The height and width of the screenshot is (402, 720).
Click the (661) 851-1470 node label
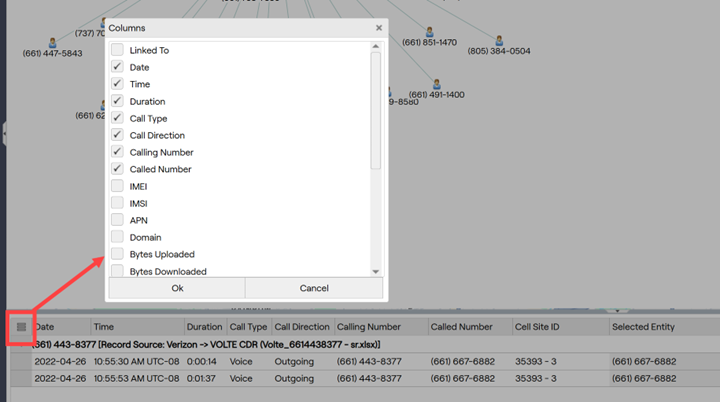429,42
